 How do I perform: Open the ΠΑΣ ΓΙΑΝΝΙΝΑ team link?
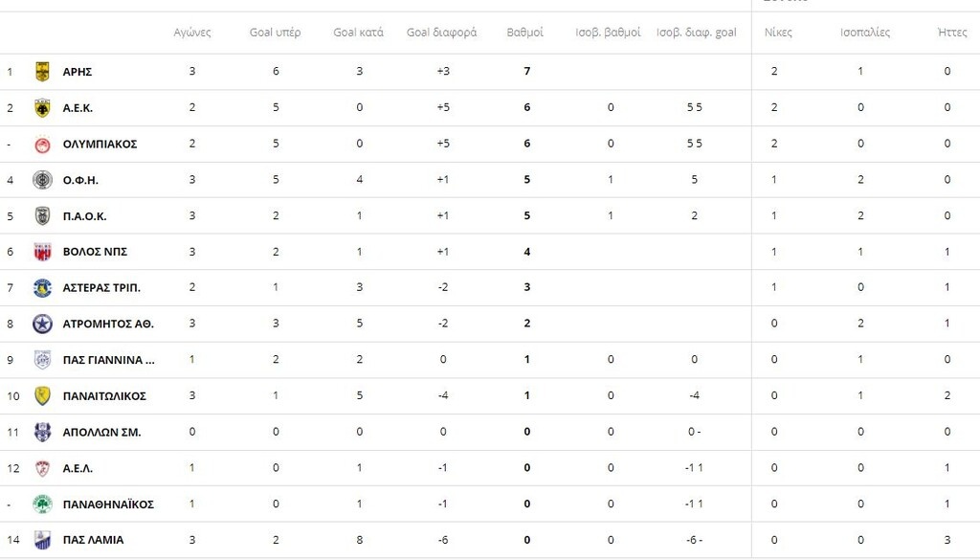[x=109, y=360]
